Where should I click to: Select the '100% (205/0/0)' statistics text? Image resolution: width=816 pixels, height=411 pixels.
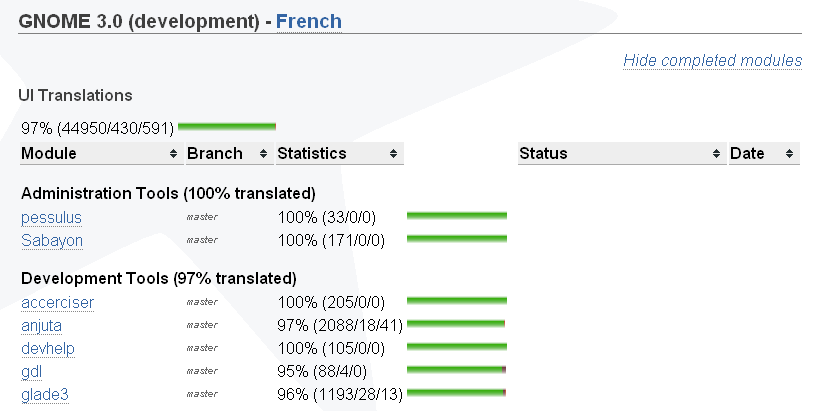click(x=331, y=302)
